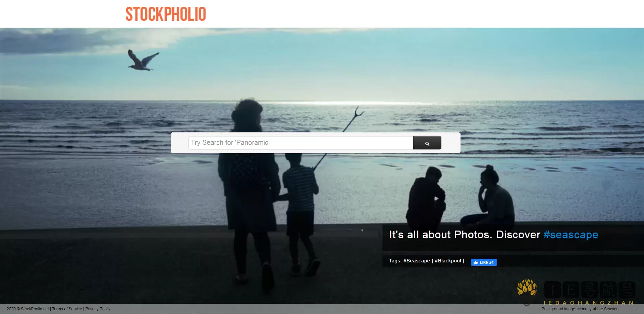The height and width of the screenshot is (314, 644).
Task: Open the StockPholio logo homepage link
Action: point(166,14)
